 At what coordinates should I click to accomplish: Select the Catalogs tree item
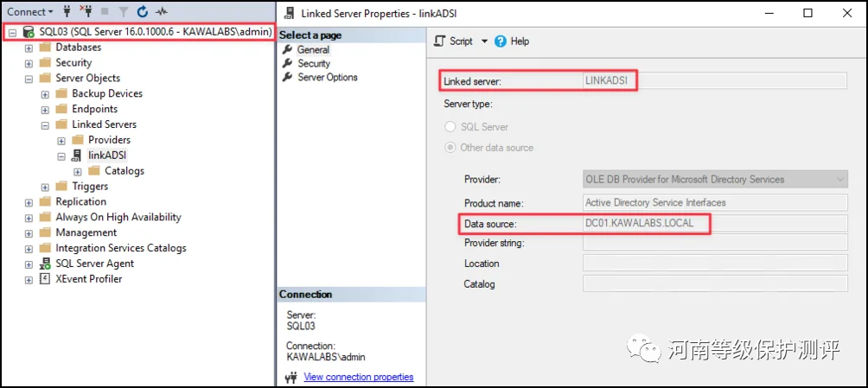124,171
